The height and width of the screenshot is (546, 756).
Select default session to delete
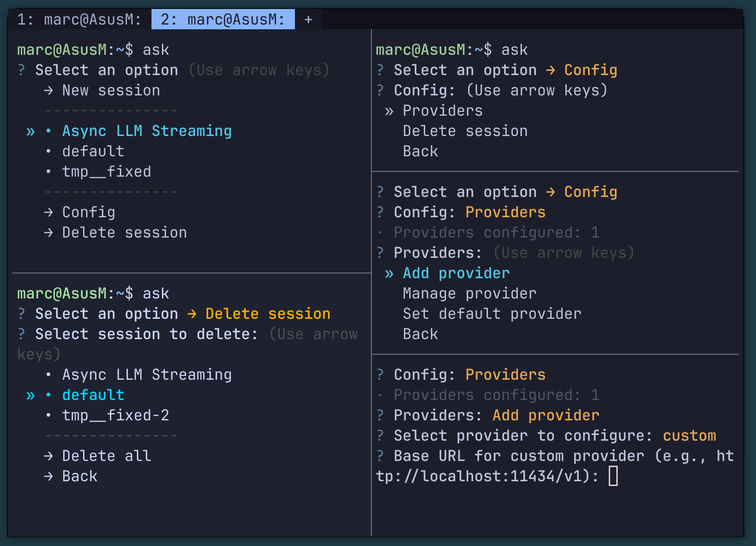coord(93,395)
